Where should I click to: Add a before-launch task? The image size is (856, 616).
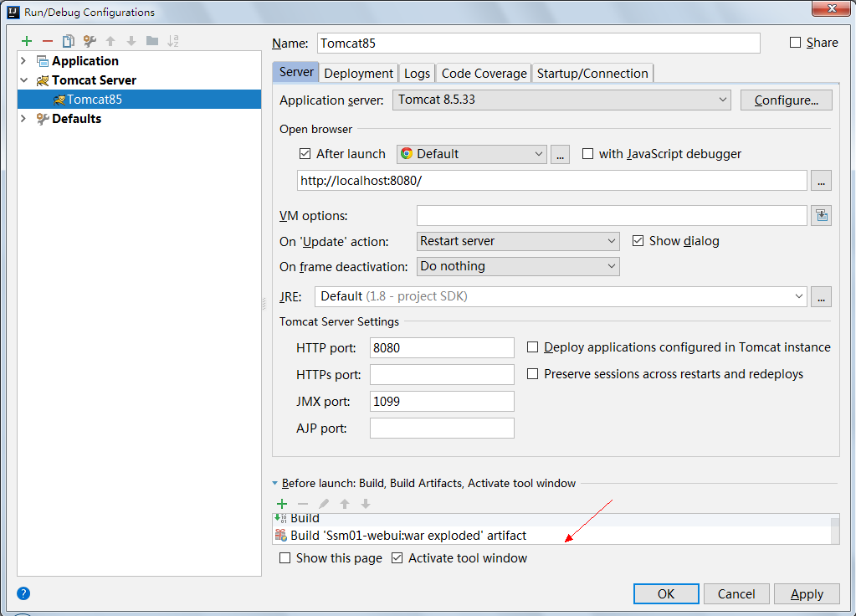pos(282,504)
